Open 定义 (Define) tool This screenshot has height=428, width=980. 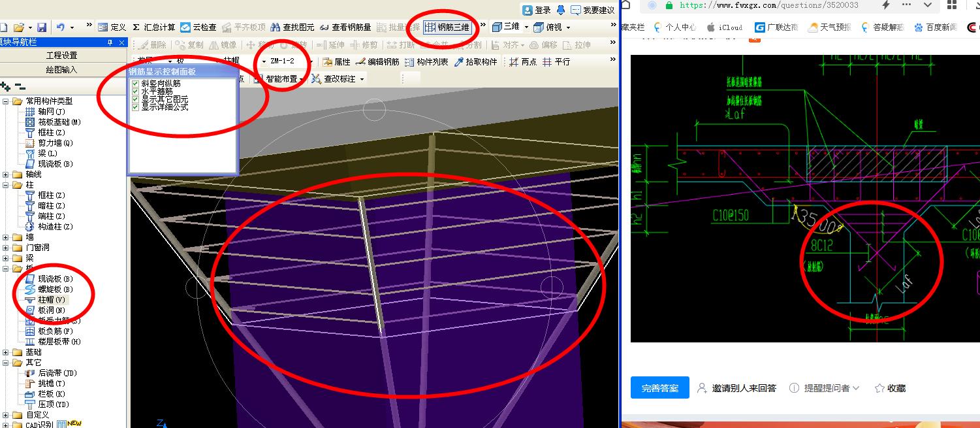coord(112,27)
